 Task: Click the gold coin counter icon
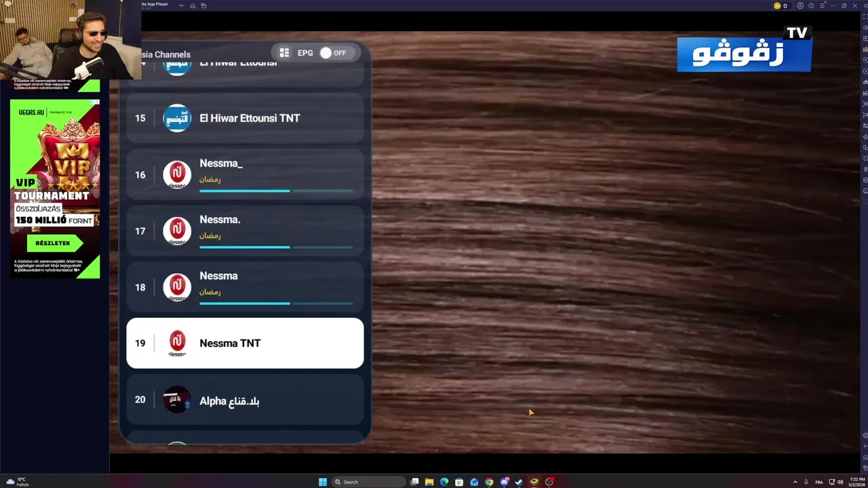pos(777,5)
